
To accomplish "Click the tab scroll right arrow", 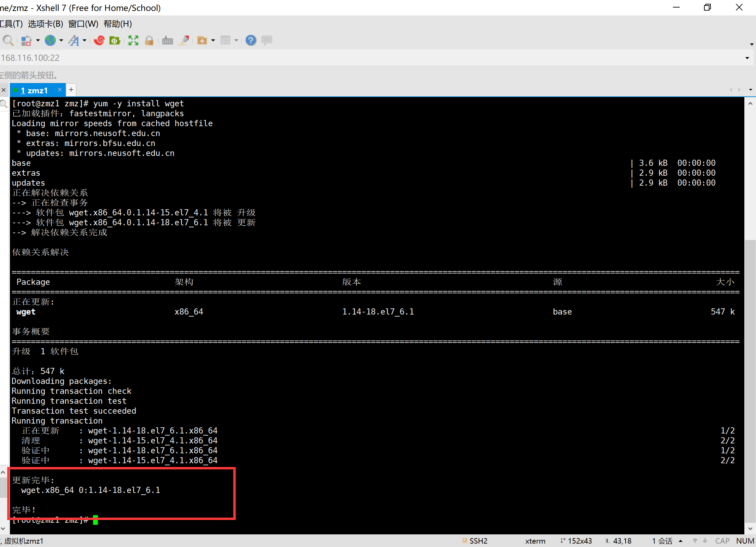I will [x=739, y=90].
